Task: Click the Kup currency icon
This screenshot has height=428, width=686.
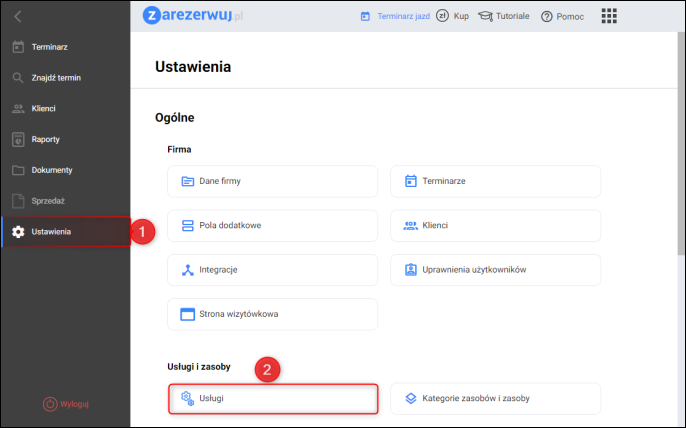Action: coord(442,16)
